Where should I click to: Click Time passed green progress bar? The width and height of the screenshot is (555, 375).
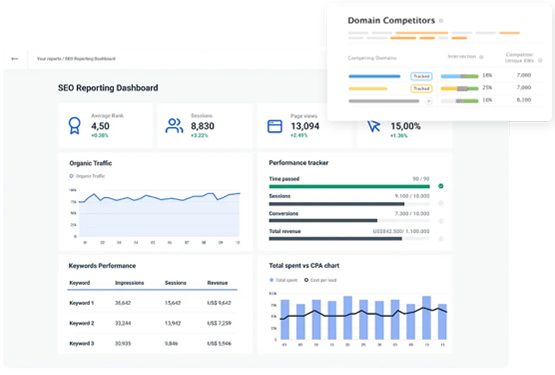tap(349, 187)
